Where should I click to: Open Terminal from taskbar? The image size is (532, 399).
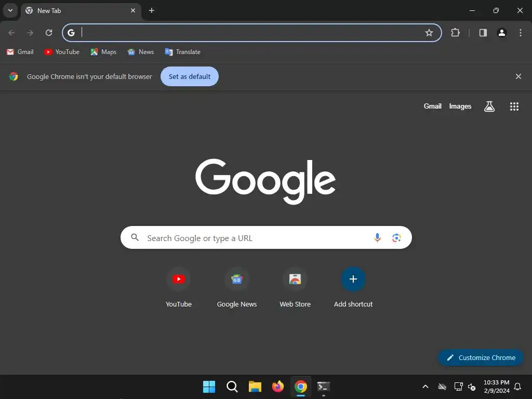tap(324, 387)
